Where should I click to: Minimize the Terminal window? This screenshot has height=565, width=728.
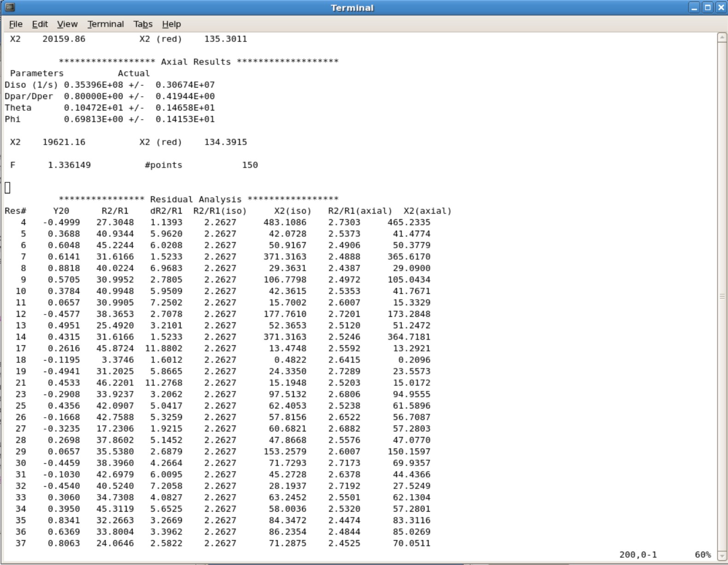[x=694, y=7]
